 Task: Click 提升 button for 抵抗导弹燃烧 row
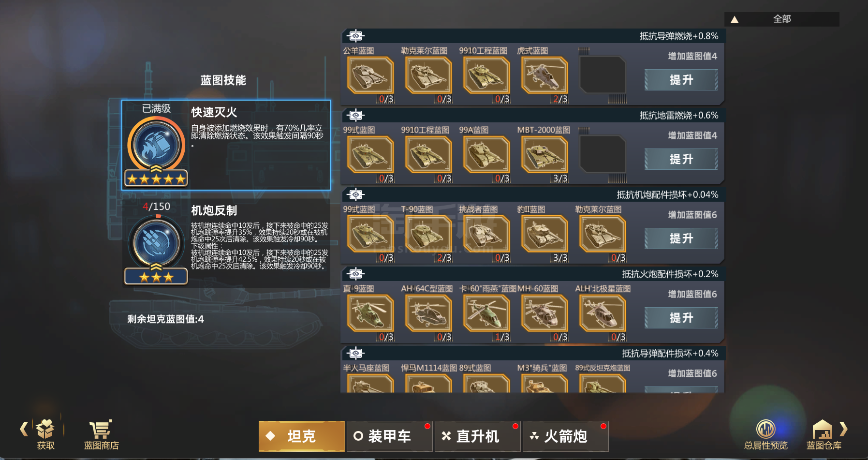(681, 80)
